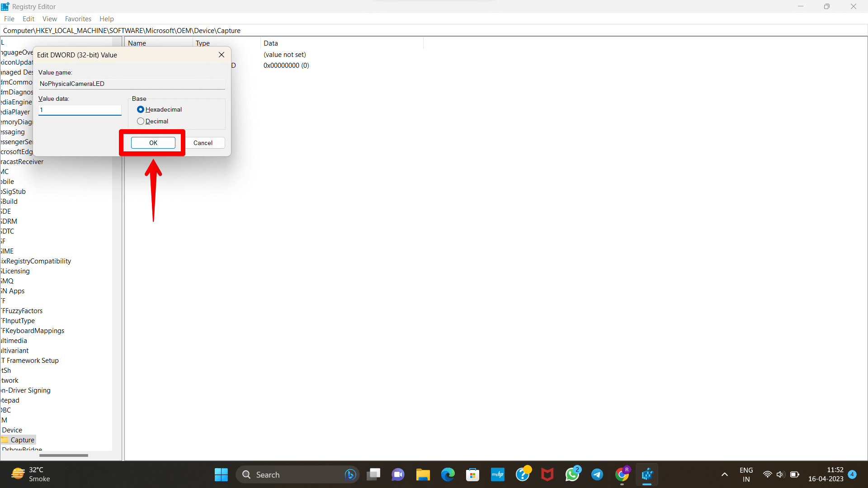Expand the Capture registry tree item
This screenshot has width=868, height=488.
[x=23, y=440]
